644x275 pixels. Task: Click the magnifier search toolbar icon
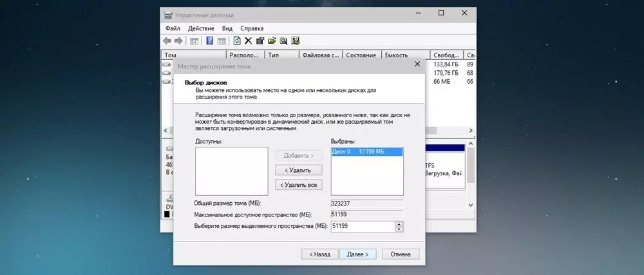[x=283, y=41]
